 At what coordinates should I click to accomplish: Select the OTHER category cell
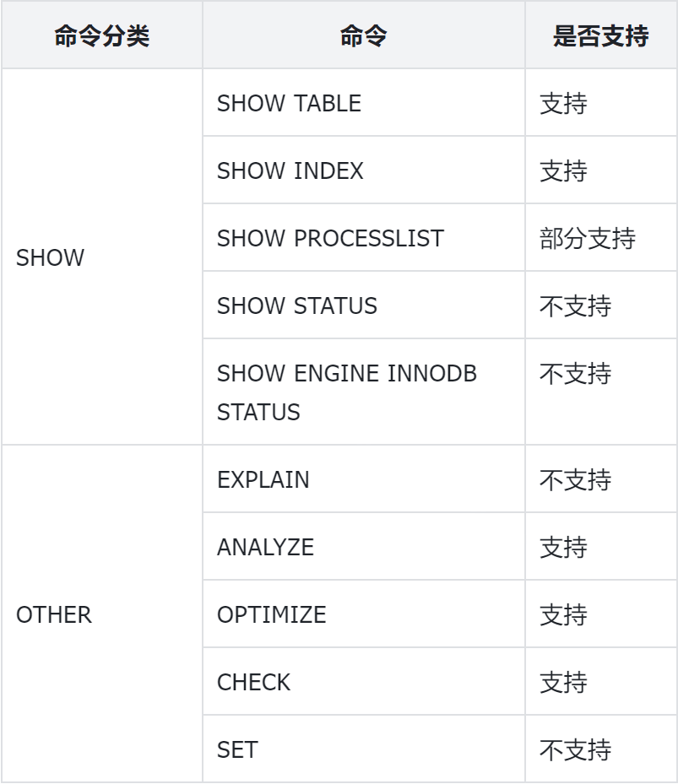pos(54,614)
